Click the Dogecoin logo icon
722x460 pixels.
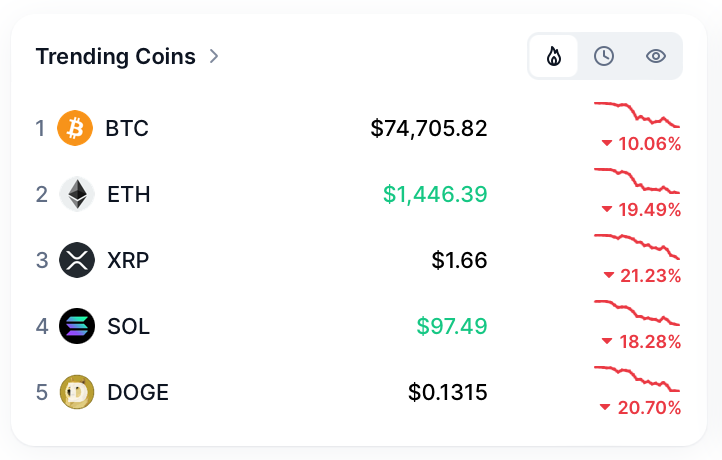pos(77,392)
